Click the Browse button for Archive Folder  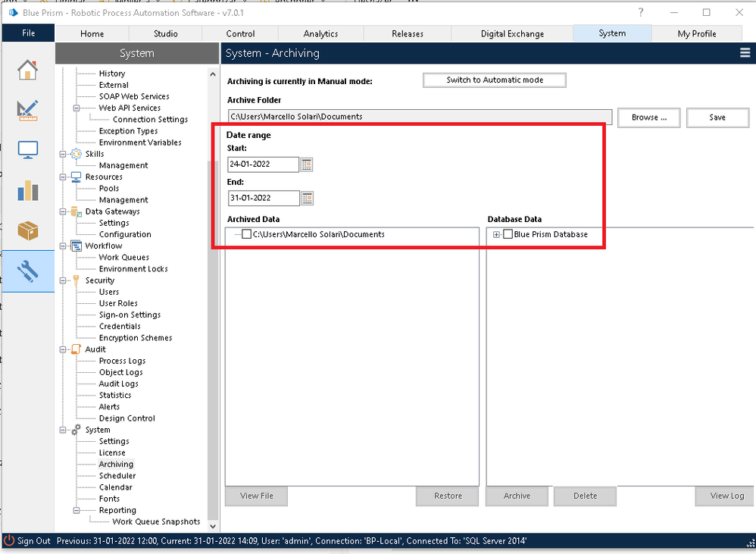[649, 117]
